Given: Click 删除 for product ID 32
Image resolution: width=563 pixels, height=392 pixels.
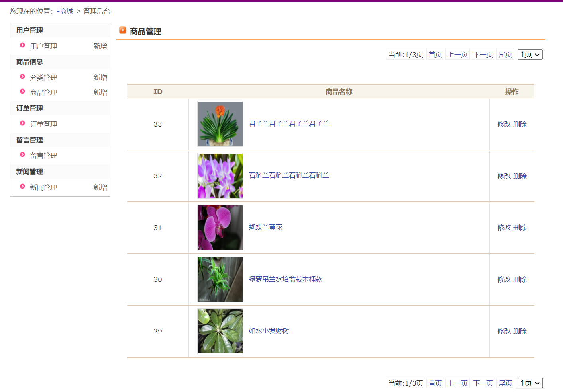Looking at the screenshot, I should 520,176.
